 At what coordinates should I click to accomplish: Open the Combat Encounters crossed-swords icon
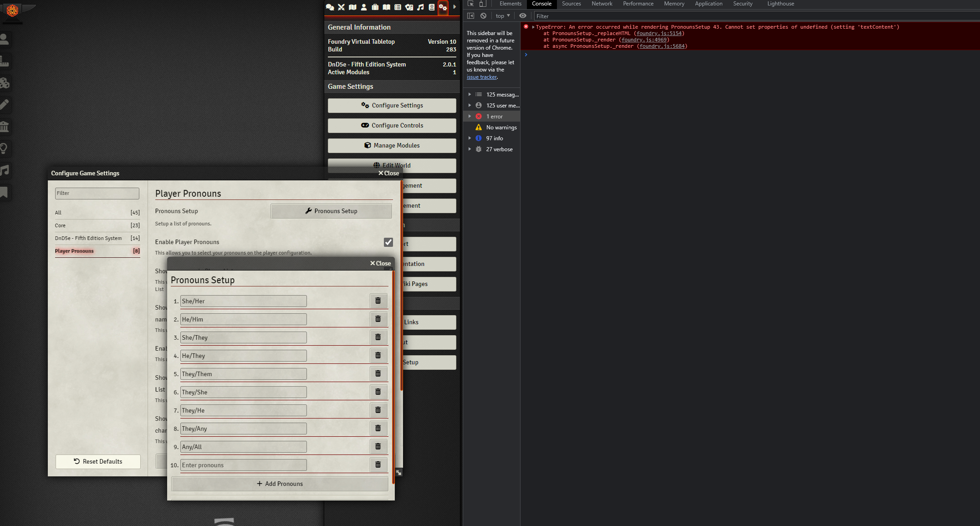coord(341,7)
